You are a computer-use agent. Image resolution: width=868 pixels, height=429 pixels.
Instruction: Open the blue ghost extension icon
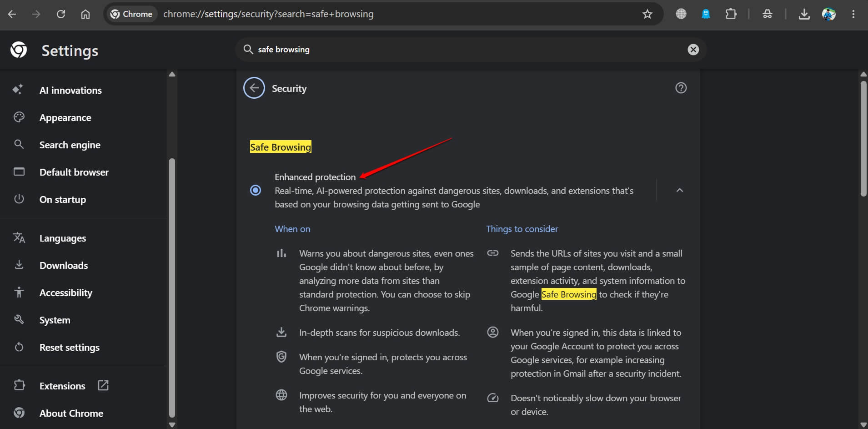[x=706, y=14]
